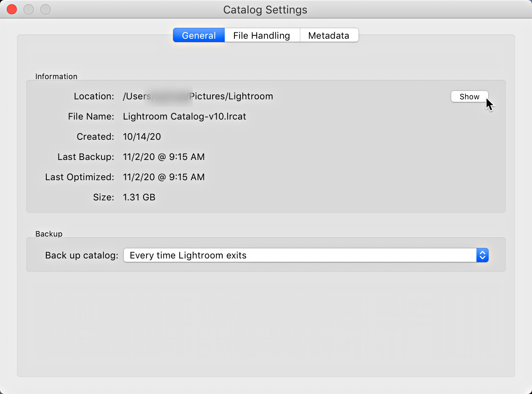Click the Location path text
This screenshot has width=532, height=394.
click(198, 96)
